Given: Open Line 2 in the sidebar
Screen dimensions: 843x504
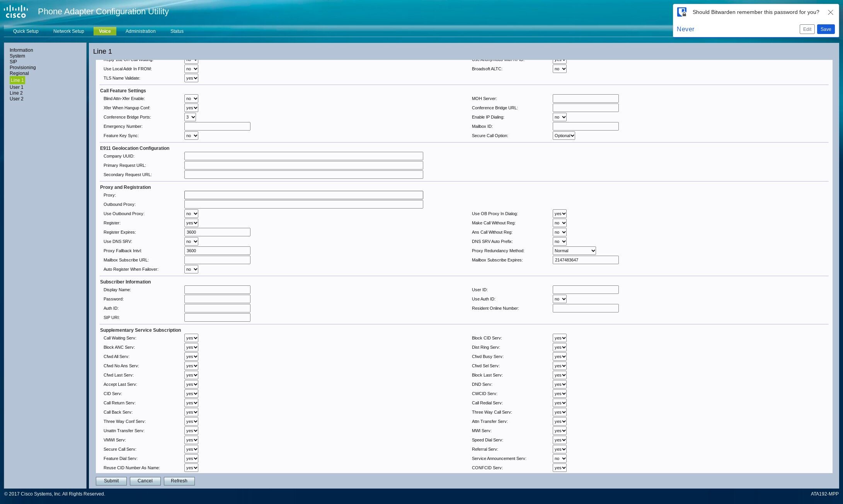Looking at the screenshot, I should tap(16, 93).
